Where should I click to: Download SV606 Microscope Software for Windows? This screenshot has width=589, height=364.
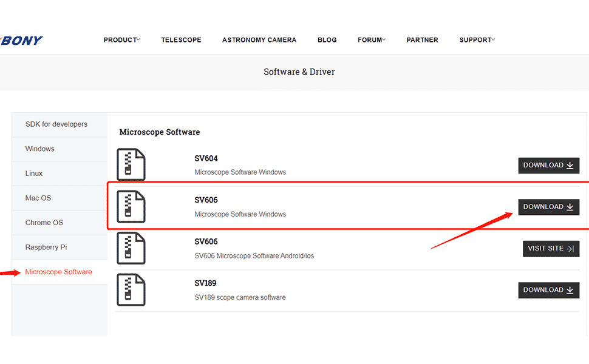point(548,207)
